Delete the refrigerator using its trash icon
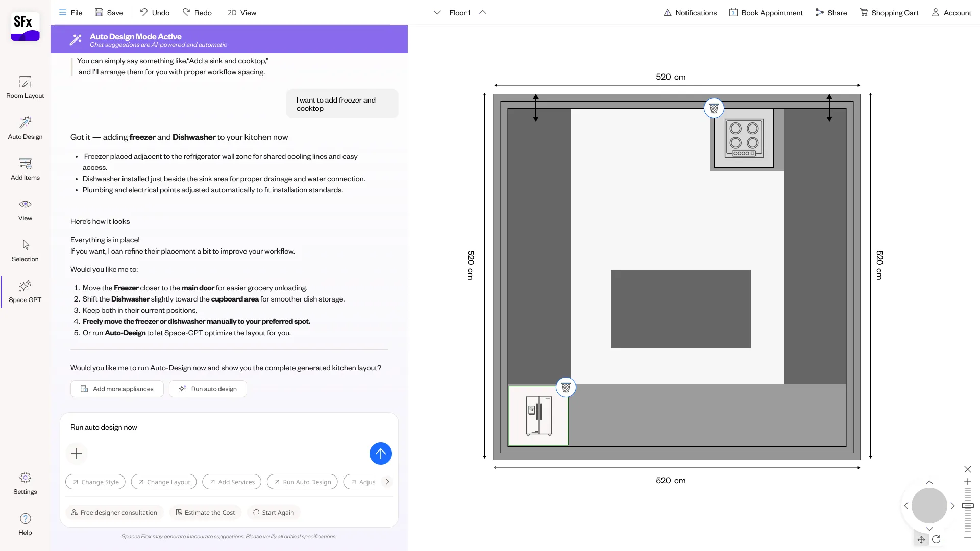This screenshot has height=551, width=980. [566, 388]
